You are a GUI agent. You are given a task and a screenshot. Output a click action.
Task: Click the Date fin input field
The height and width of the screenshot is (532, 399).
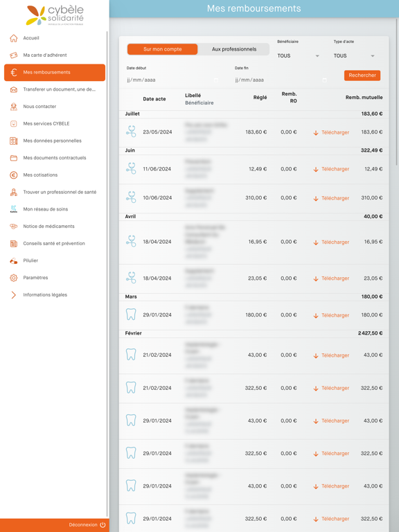(281, 80)
